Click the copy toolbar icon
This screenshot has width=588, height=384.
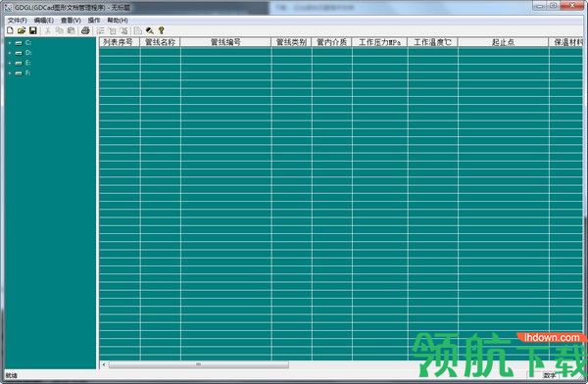[x=59, y=30]
